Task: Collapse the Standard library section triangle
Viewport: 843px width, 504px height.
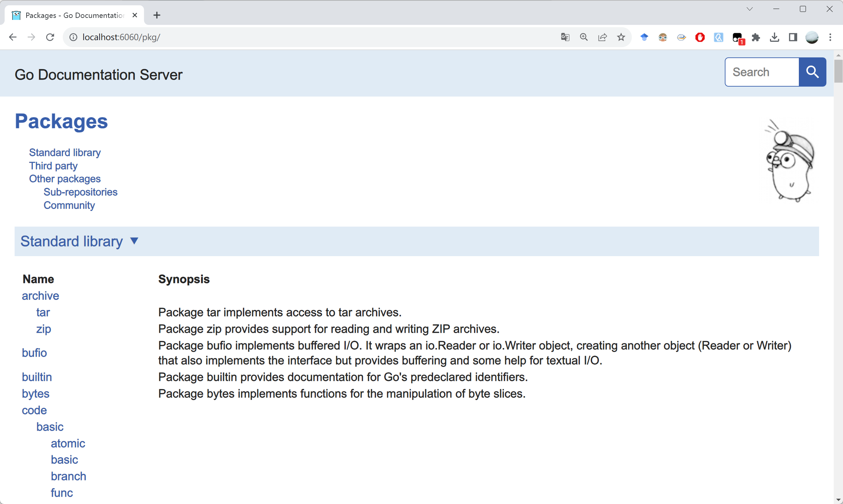Action: [134, 241]
